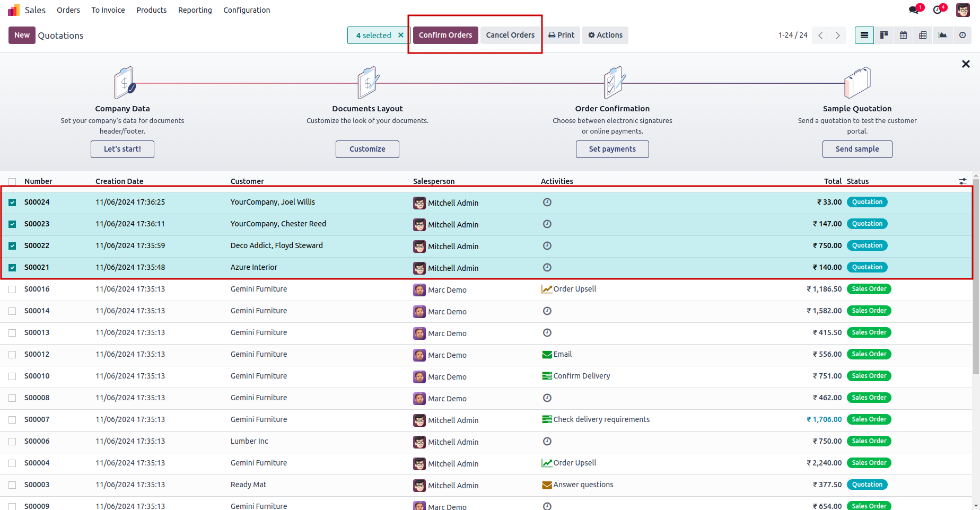This screenshot has height=510, width=980.
Task: Check order S00014
Action: click(x=12, y=311)
